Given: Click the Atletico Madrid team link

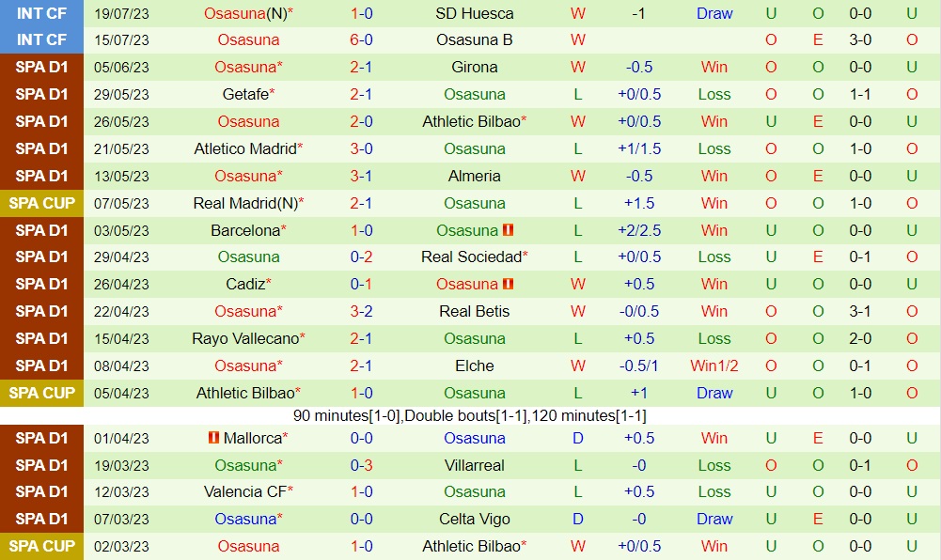Looking at the screenshot, I should tap(245, 148).
